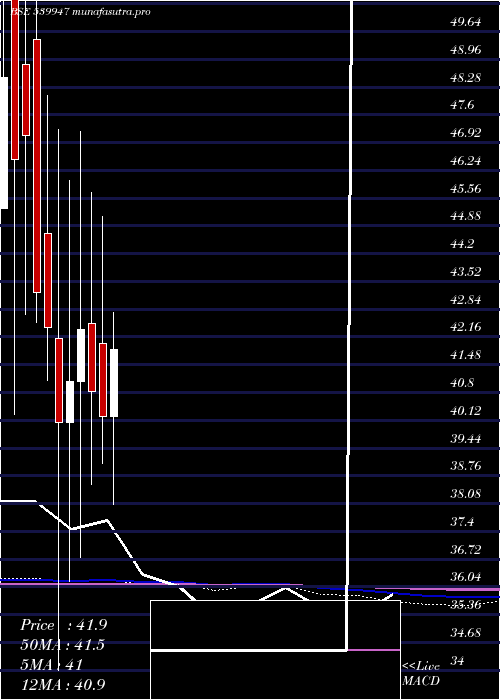Click the 34.68 price axis label

click(x=466, y=633)
